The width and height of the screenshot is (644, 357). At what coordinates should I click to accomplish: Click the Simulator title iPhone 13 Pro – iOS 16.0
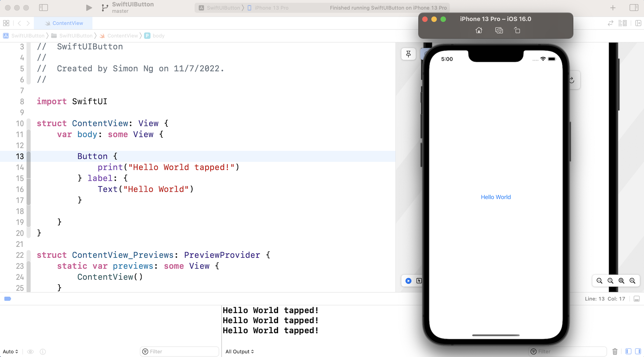(x=495, y=19)
